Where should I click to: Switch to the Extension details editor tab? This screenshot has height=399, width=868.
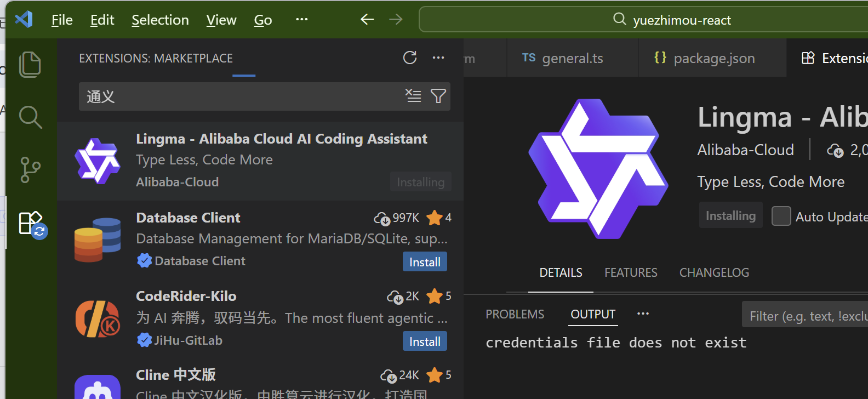point(827,58)
